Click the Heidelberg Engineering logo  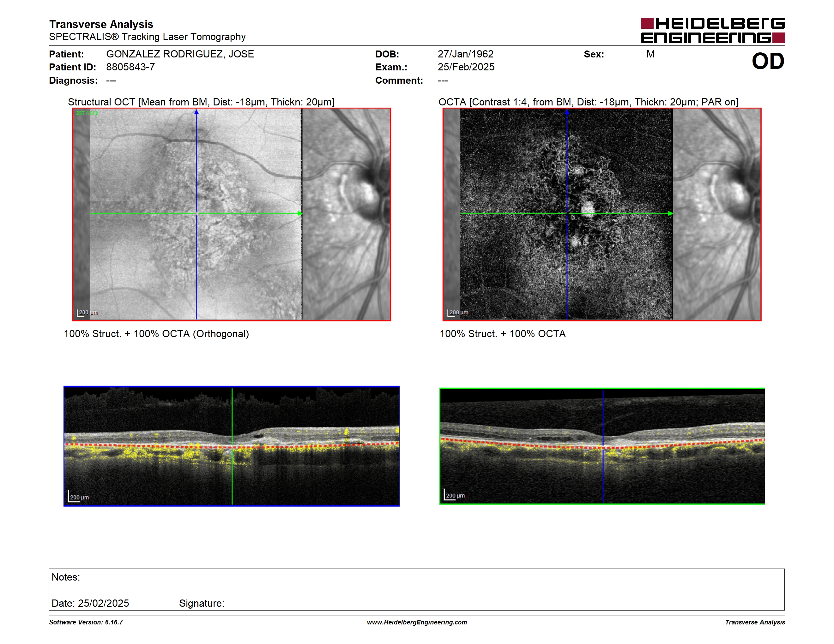pos(713,31)
